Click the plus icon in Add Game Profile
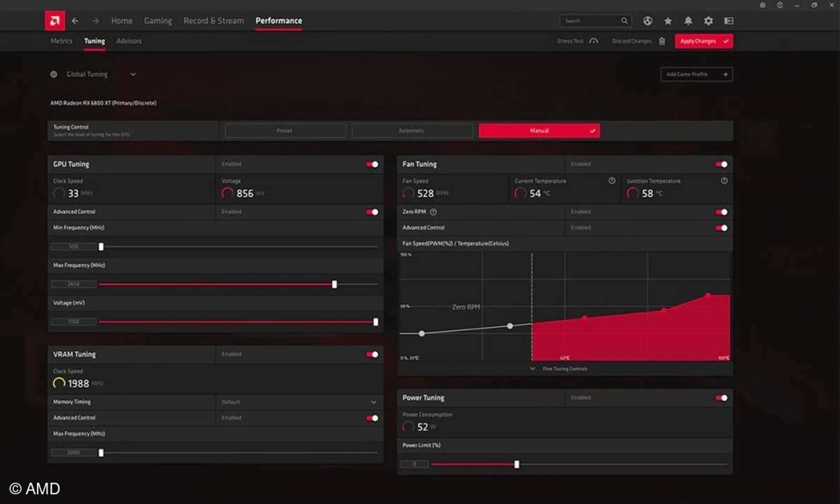840x504 pixels. 725,74
